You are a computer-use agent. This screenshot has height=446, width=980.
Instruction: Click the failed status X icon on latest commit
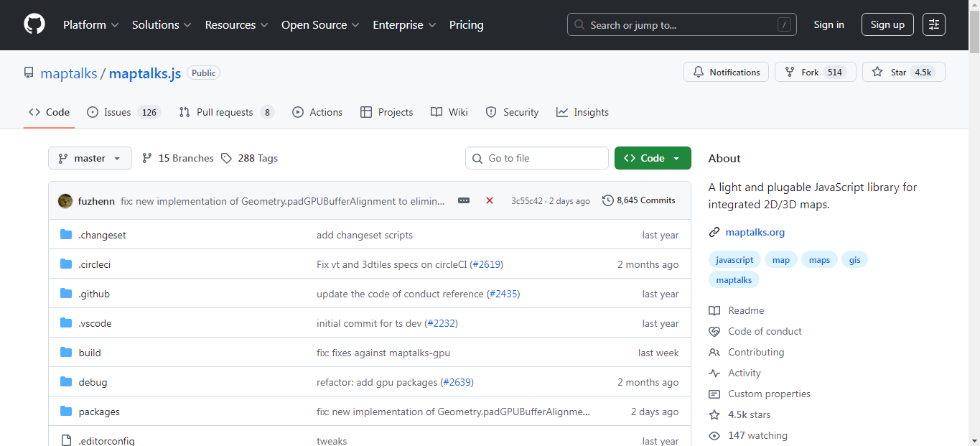[490, 200]
